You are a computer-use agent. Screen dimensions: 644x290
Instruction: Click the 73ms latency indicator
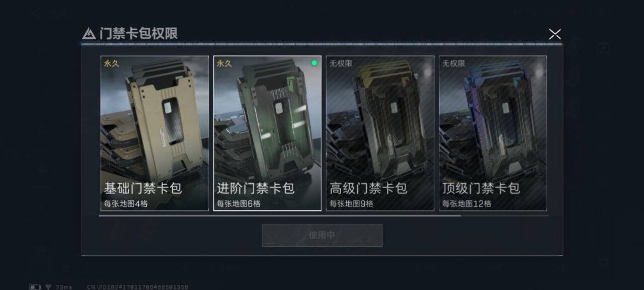(64, 287)
